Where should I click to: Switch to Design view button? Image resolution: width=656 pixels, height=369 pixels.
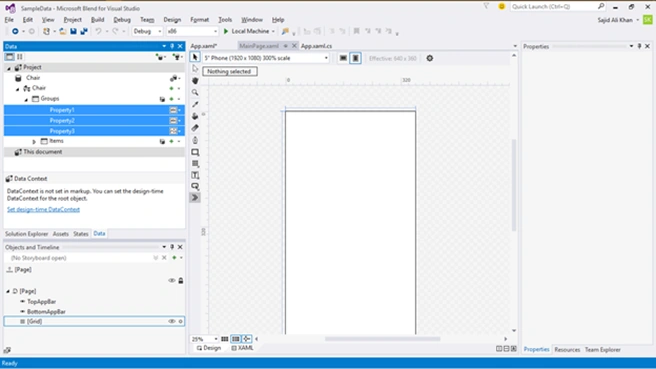(209, 348)
